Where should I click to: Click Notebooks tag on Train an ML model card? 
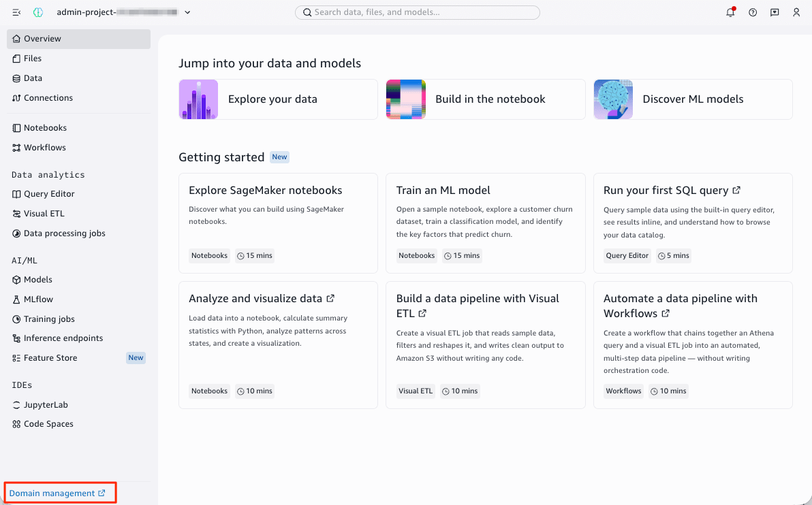(417, 256)
